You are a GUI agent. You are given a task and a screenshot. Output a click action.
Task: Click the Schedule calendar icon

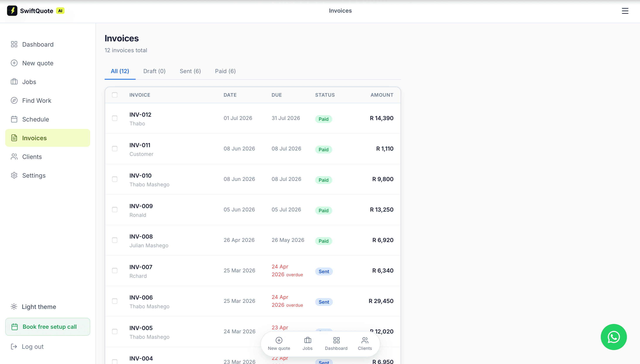[14, 119]
